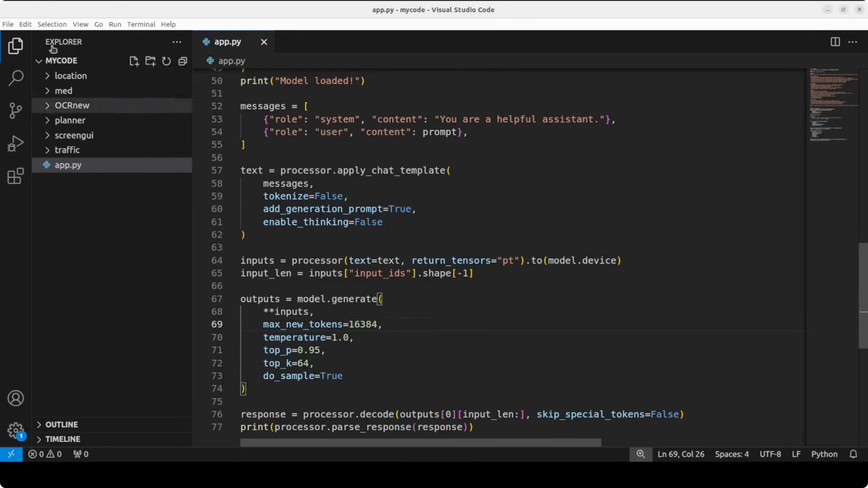Open the Extensions view
Image resolution: width=868 pixels, height=488 pixels.
point(15,176)
